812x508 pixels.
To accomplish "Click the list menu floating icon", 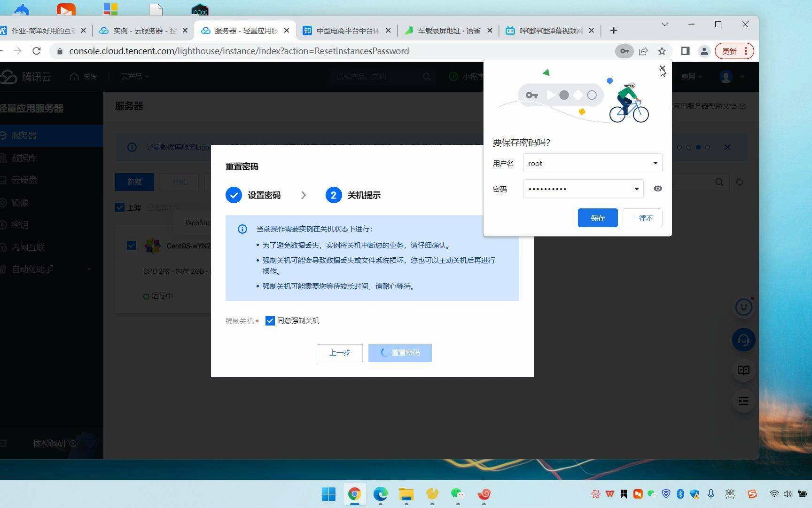I will [x=743, y=401].
